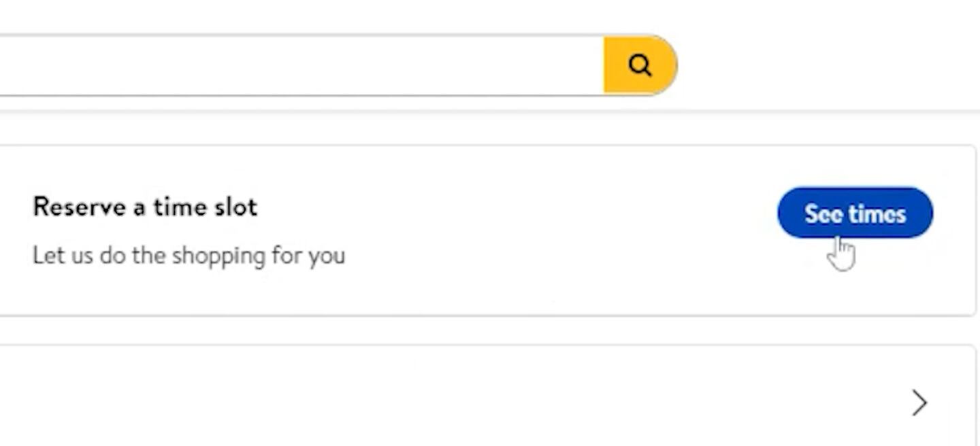Viewport: 980px width, 446px height.
Task: Submit search using the magnifier icon
Action: point(639,65)
